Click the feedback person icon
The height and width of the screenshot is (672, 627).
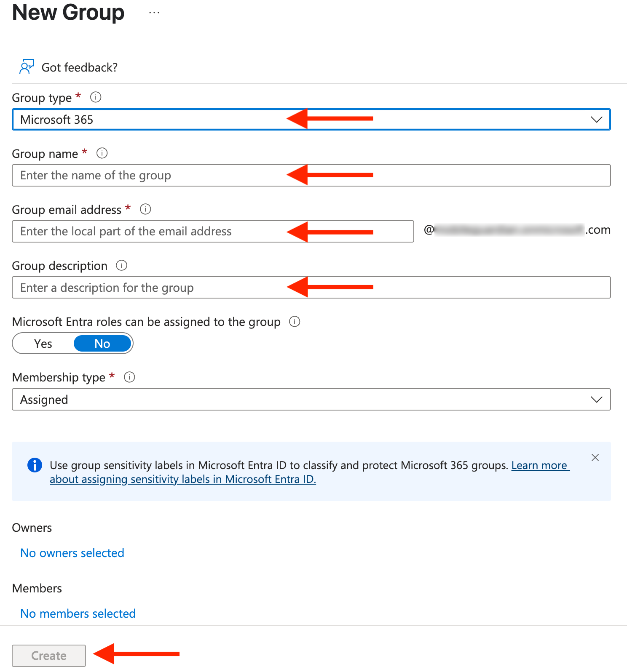27,67
